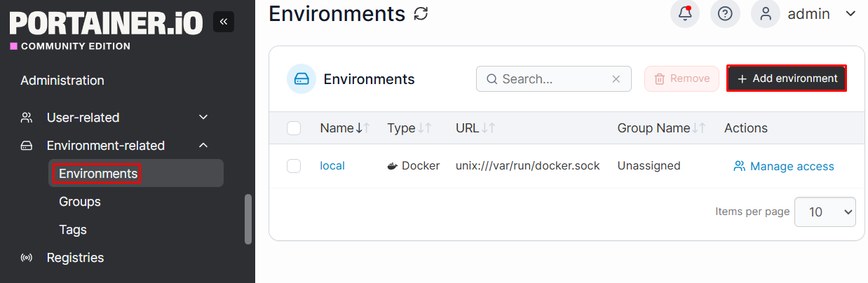Screen dimensions: 868x283
Task: Click the search magnifier icon
Action: pos(492,79)
